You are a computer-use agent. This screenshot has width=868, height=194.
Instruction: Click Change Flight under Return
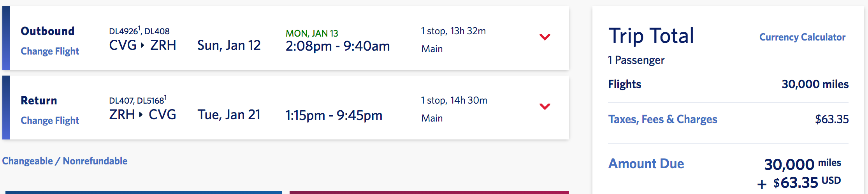(50, 120)
